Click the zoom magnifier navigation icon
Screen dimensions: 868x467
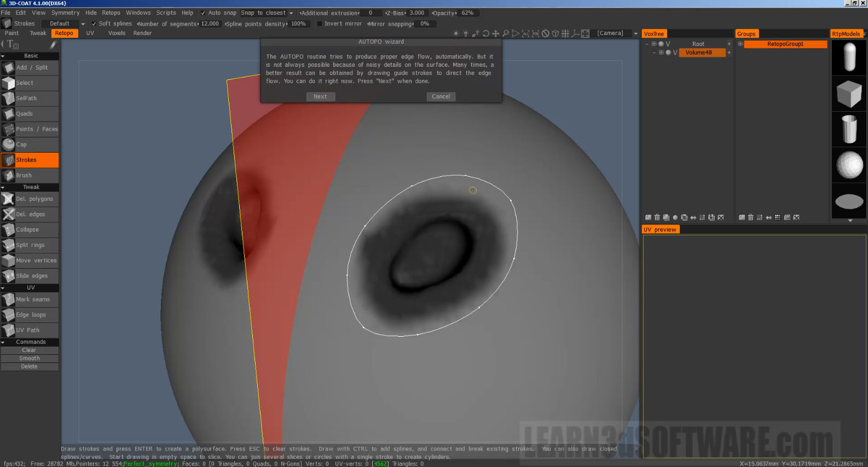(506, 33)
